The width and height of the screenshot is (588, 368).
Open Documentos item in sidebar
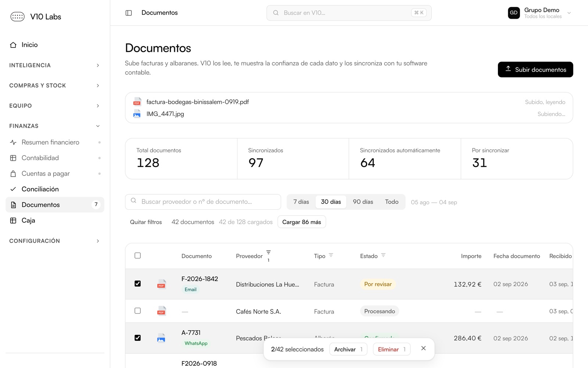tap(55, 205)
